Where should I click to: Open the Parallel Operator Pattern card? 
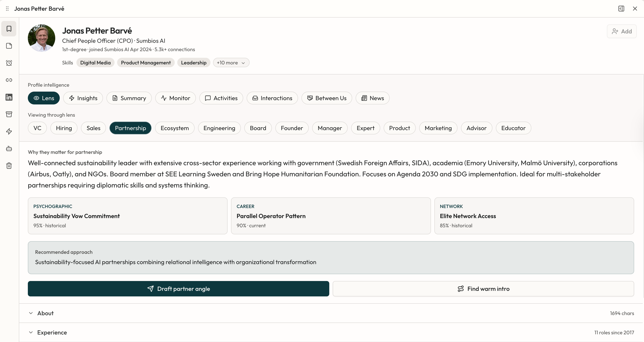tap(331, 216)
